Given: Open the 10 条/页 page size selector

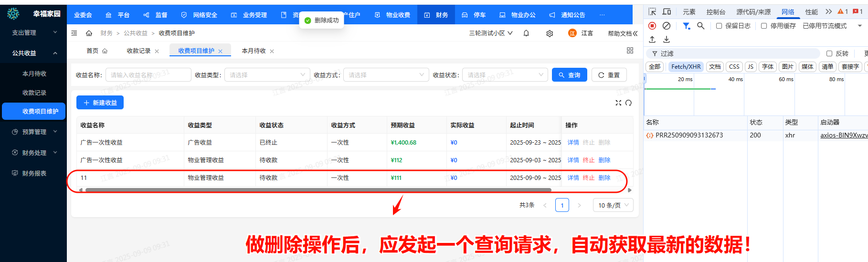Looking at the screenshot, I should [x=613, y=205].
